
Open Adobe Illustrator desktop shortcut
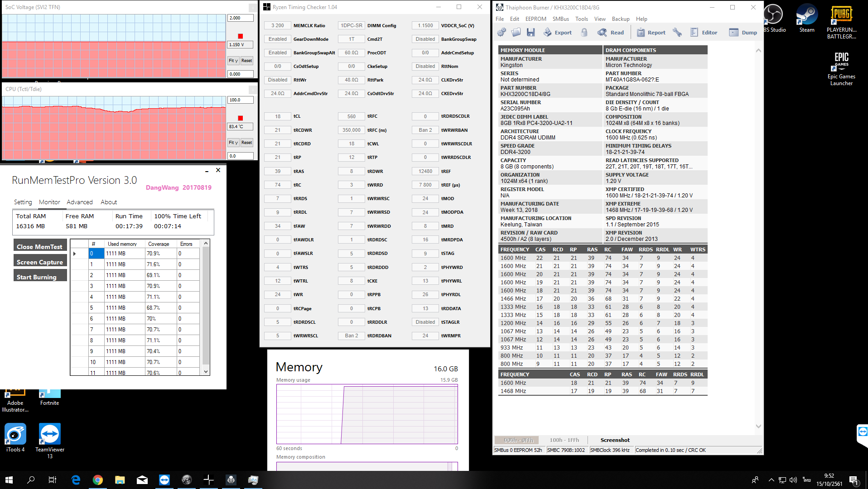pos(15,400)
